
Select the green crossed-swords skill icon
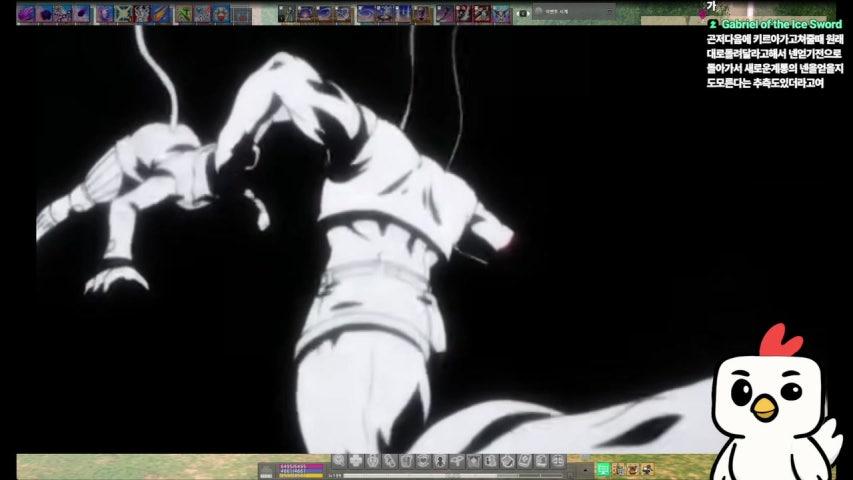[123, 14]
